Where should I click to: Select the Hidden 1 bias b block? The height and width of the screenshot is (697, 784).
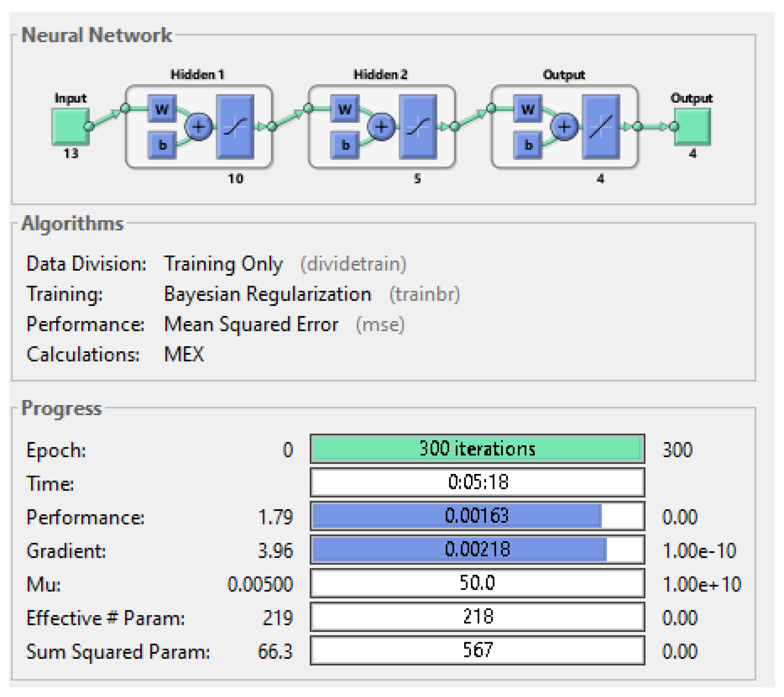162,145
